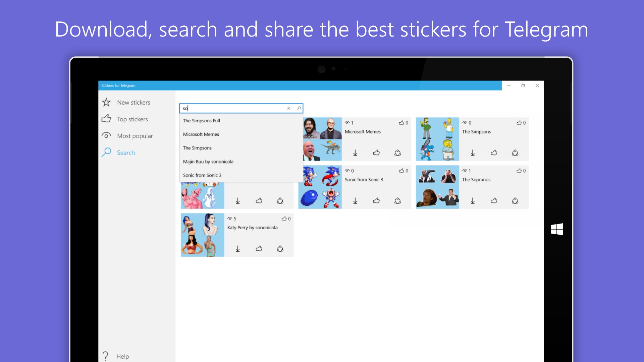Go to Top stickers section
644x362 pixels.
(132, 119)
